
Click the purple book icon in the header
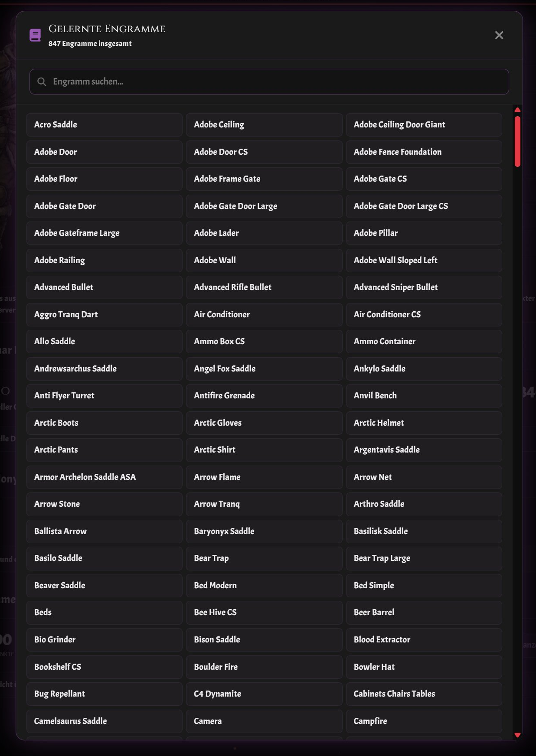coord(35,35)
